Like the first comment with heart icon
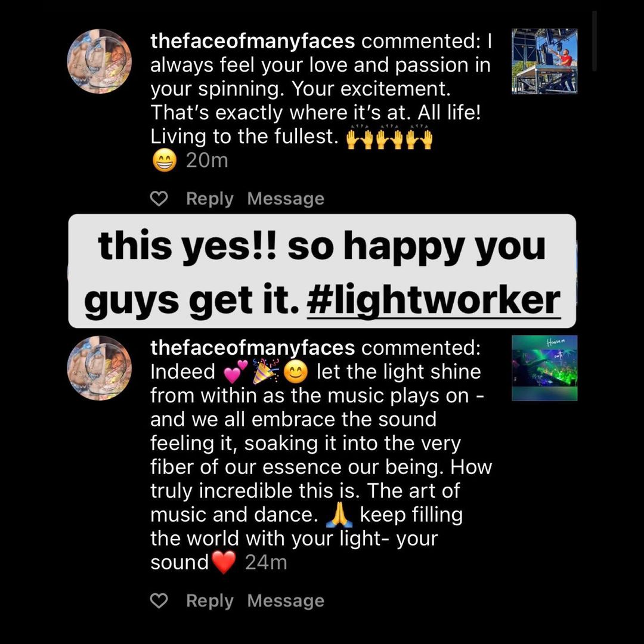This screenshot has height=644, width=644. [x=159, y=199]
